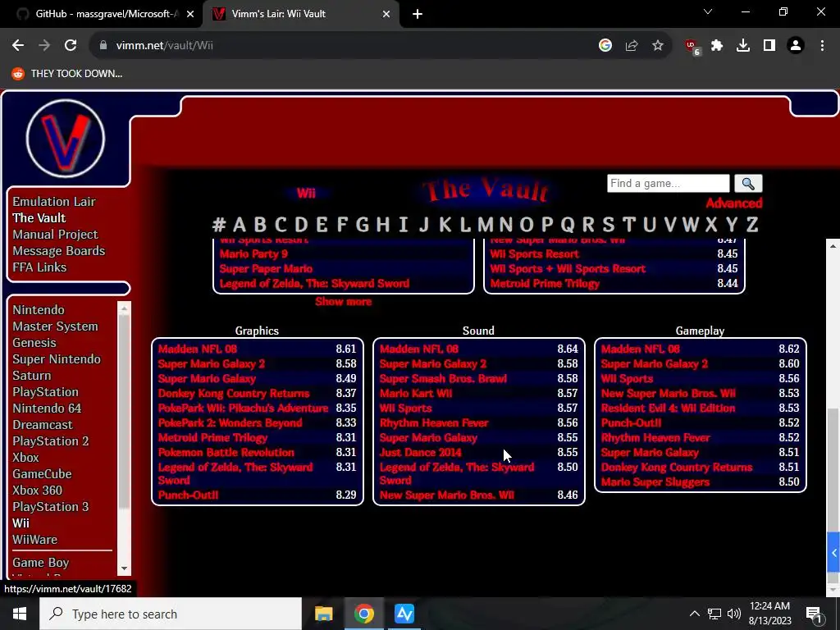
Task: Open Metroid Prime Trilogy in top list
Action: point(545,283)
